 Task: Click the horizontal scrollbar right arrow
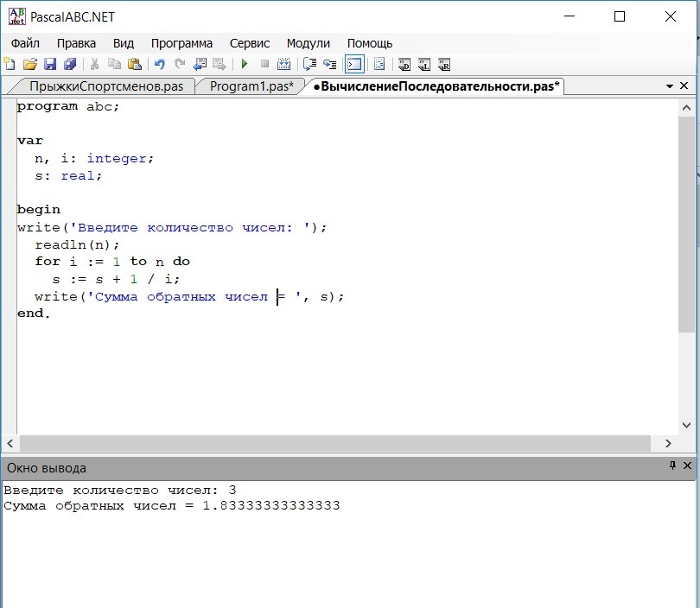tap(667, 443)
